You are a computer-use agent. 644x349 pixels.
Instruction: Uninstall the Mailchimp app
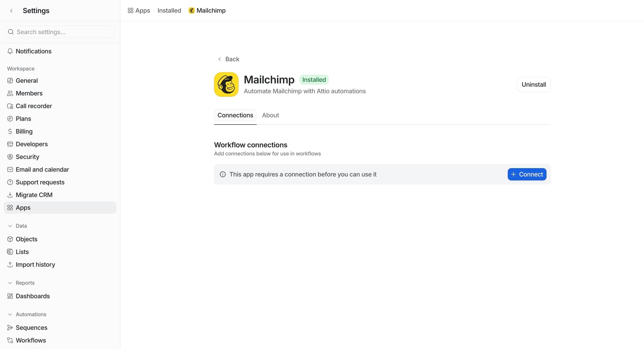click(534, 85)
